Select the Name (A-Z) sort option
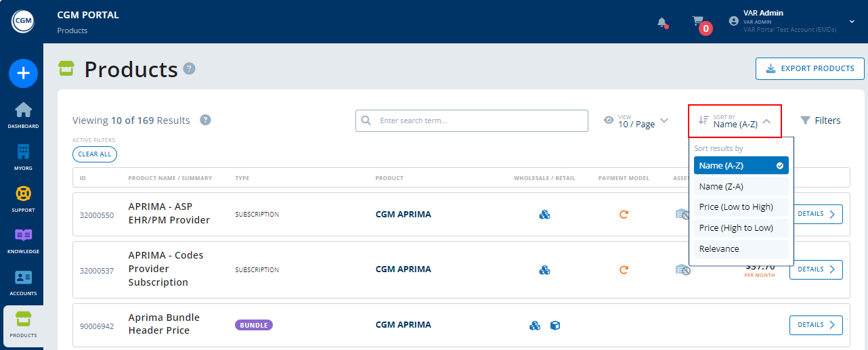Viewport: 868px width, 350px height. click(741, 166)
